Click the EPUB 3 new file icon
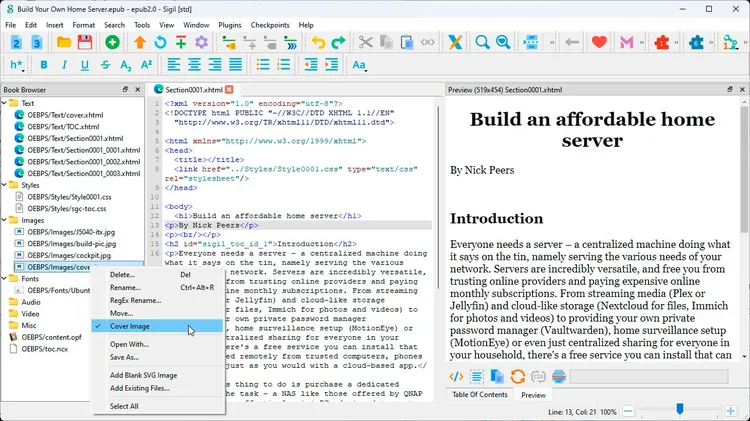The image size is (750, 421). (x=37, y=43)
